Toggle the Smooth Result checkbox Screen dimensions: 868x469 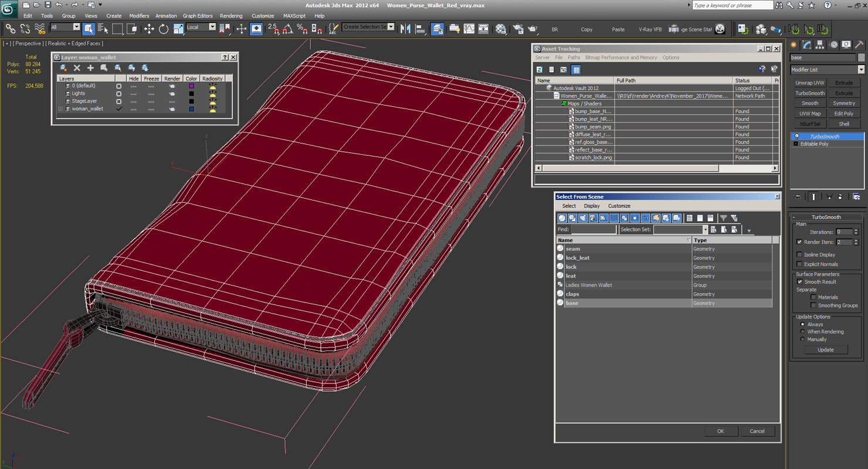[x=799, y=281]
